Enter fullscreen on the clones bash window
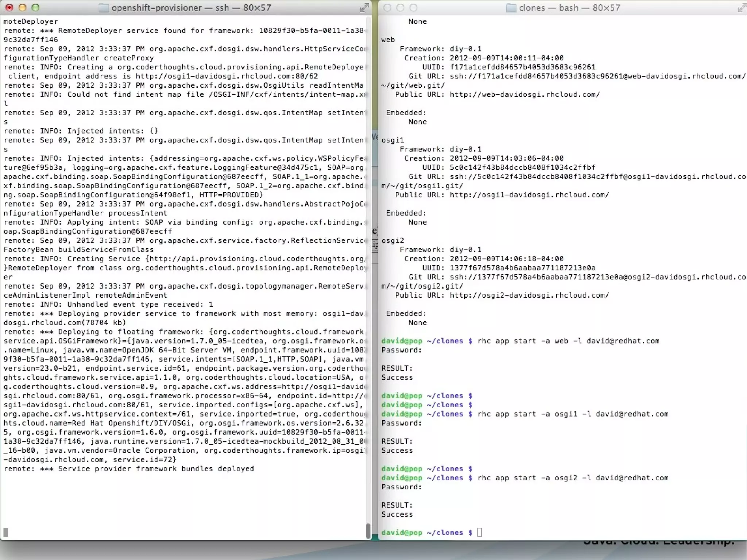 click(x=741, y=8)
